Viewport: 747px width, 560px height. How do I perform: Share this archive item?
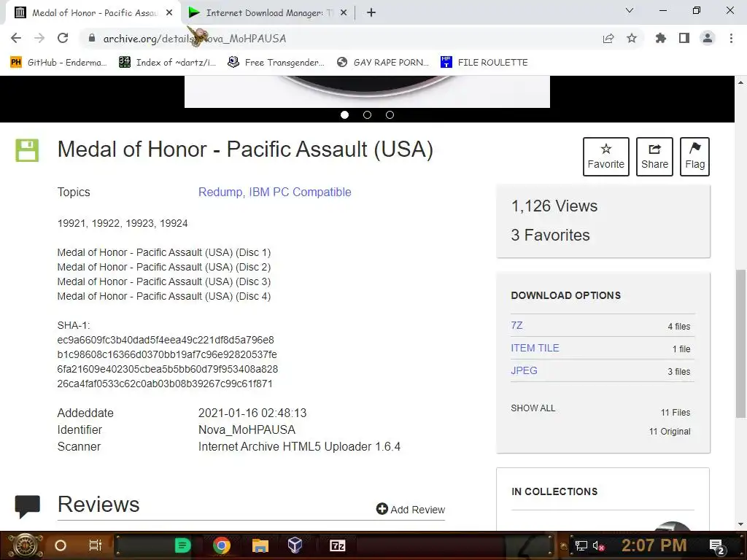click(x=654, y=157)
